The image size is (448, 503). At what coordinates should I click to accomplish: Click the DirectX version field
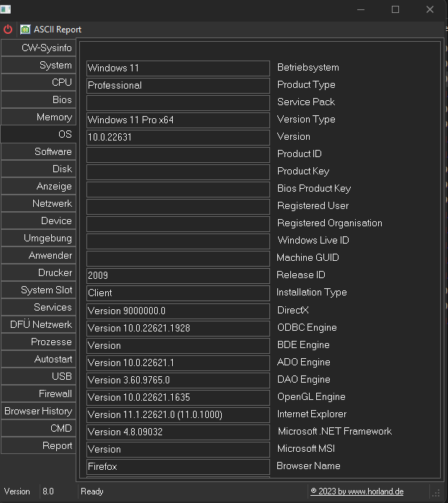pyautogui.click(x=178, y=311)
